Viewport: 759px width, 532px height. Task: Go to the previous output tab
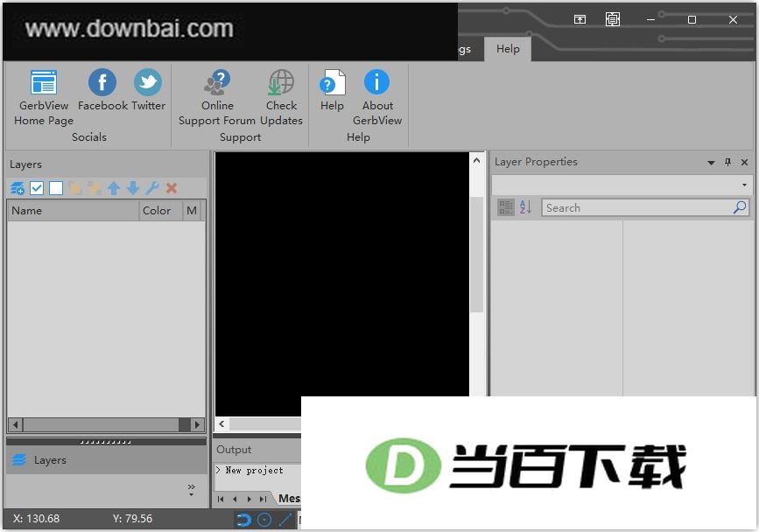pyautogui.click(x=235, y=499)
